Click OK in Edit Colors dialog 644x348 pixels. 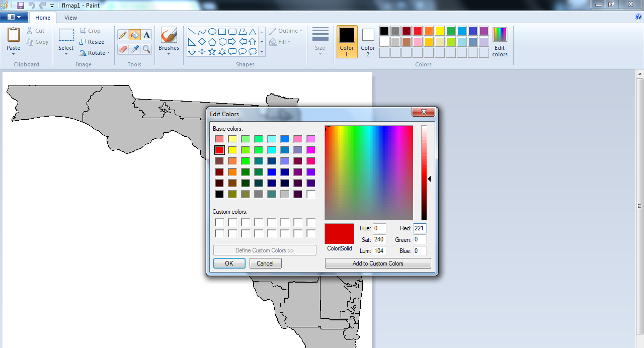pos(229,264)
